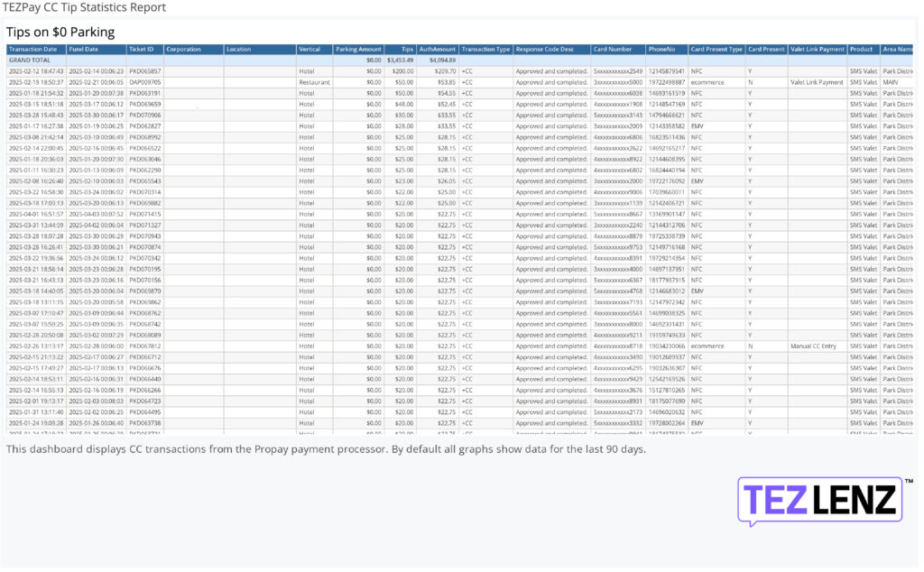Click the card number ending 9006
The image size is (924, 572).
[x=618, y=192]
